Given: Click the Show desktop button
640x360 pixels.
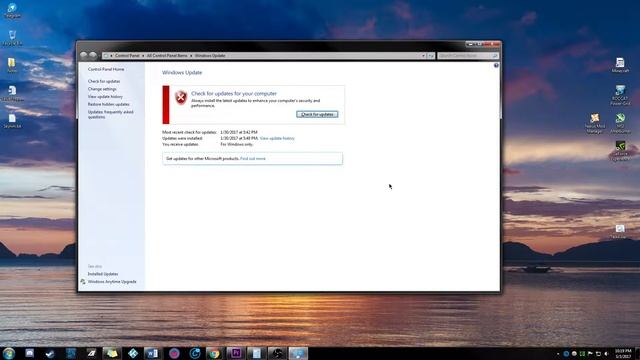Looking at the screenshot, I should point(637,354).
